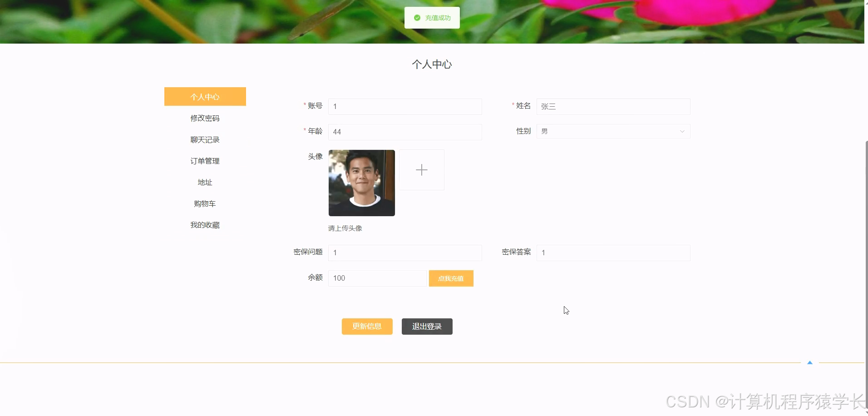Viewport: 868px width, 416px height.
Task: Click the green checkmark in the 充值成功 toast
Action: (417, 17)
